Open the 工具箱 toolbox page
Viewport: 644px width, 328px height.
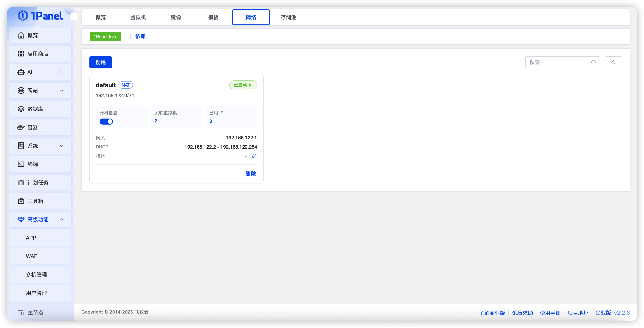(40, 201)
